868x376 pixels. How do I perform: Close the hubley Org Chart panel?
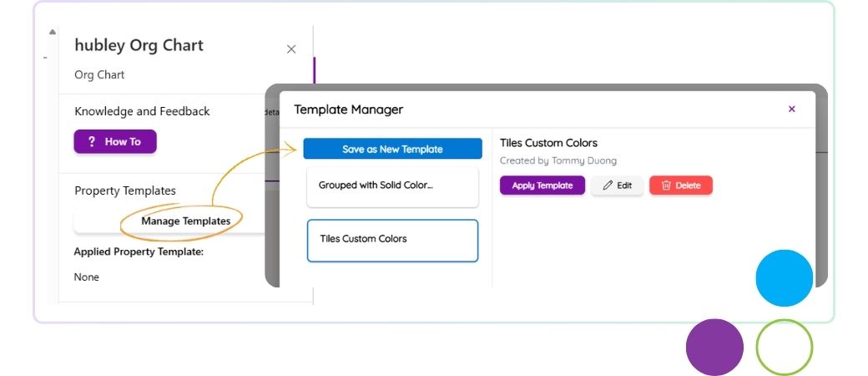click(291, 49)
